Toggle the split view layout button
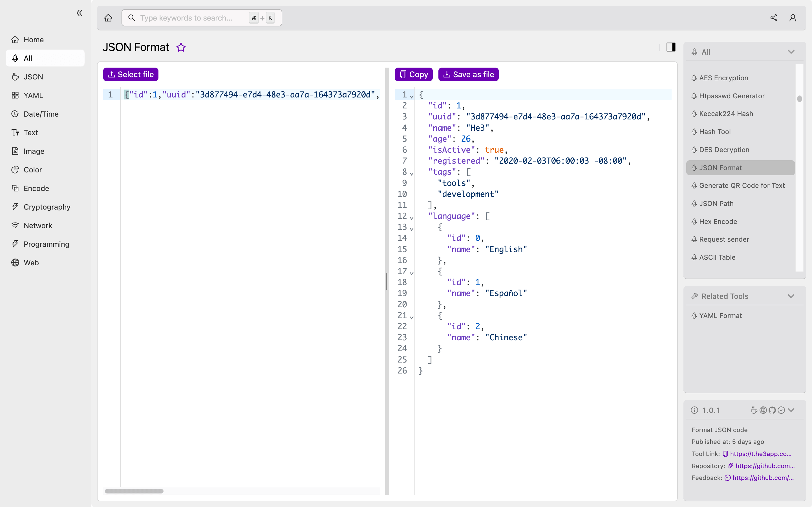This screenshot has height=507, width=812. 671,47
